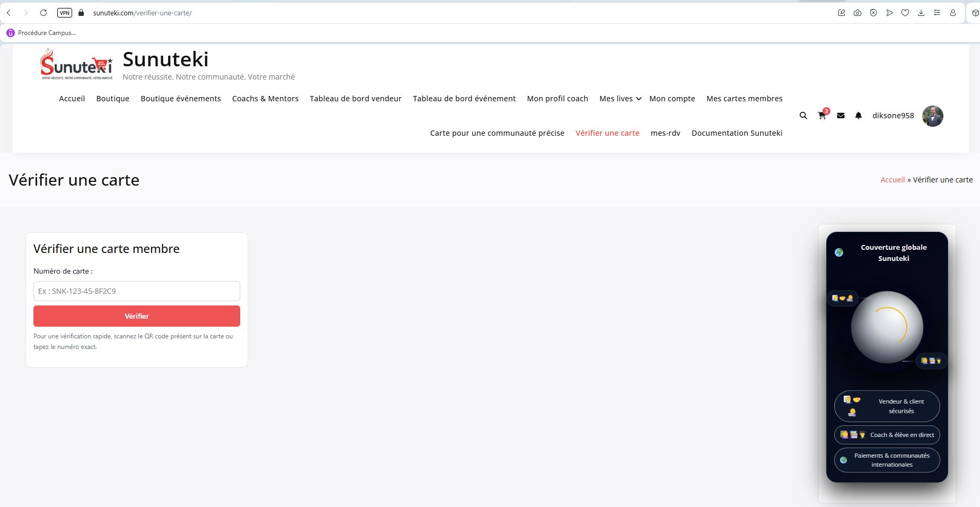Go to Coachs & Mentors page
The width and height of the screenshot is (980, 507).
pyautogui.click(x=265, y=99)
